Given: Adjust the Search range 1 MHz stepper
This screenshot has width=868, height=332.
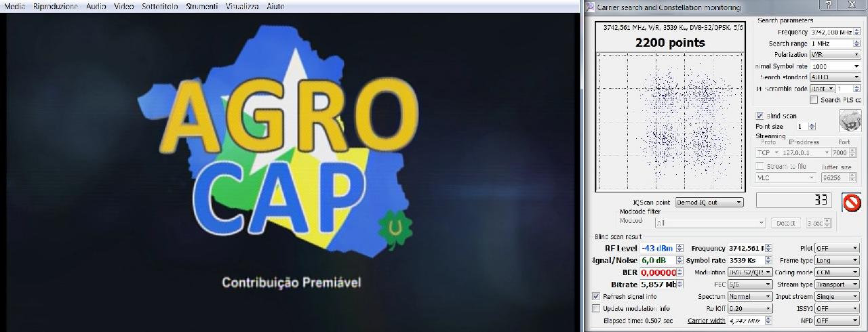Looking at the screenshot, I should tap(857, 43).
